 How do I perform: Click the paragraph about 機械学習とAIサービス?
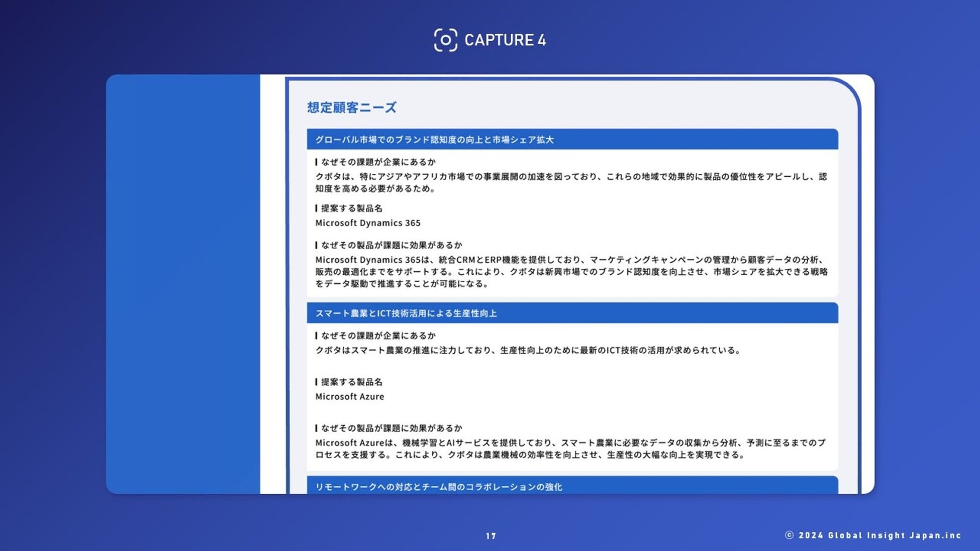tap(571, 449)
